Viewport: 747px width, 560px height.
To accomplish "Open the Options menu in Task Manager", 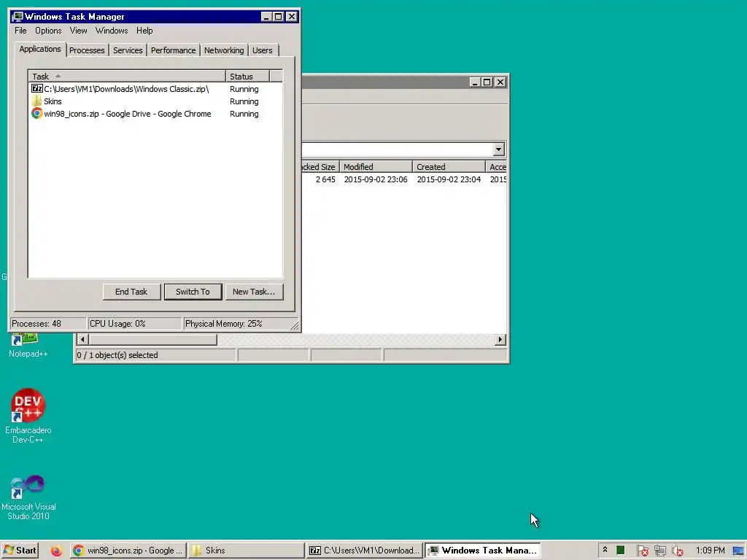I will tap(48, 31).
